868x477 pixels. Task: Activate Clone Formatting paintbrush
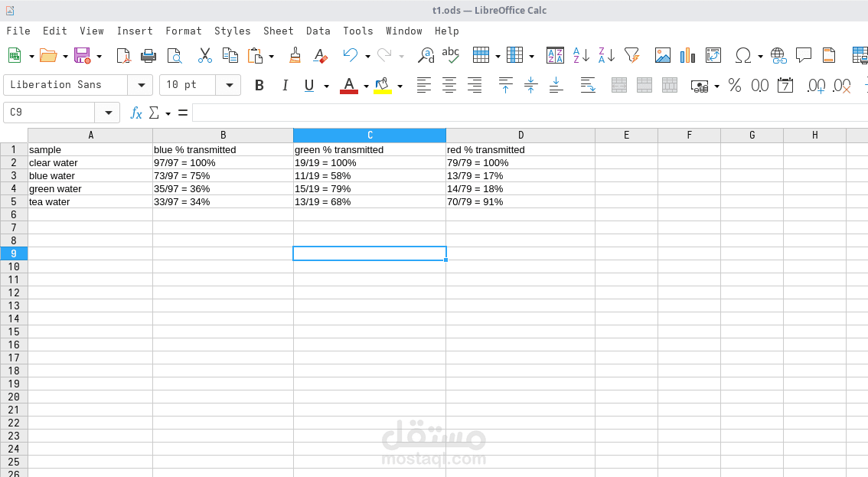pos(295,55)
